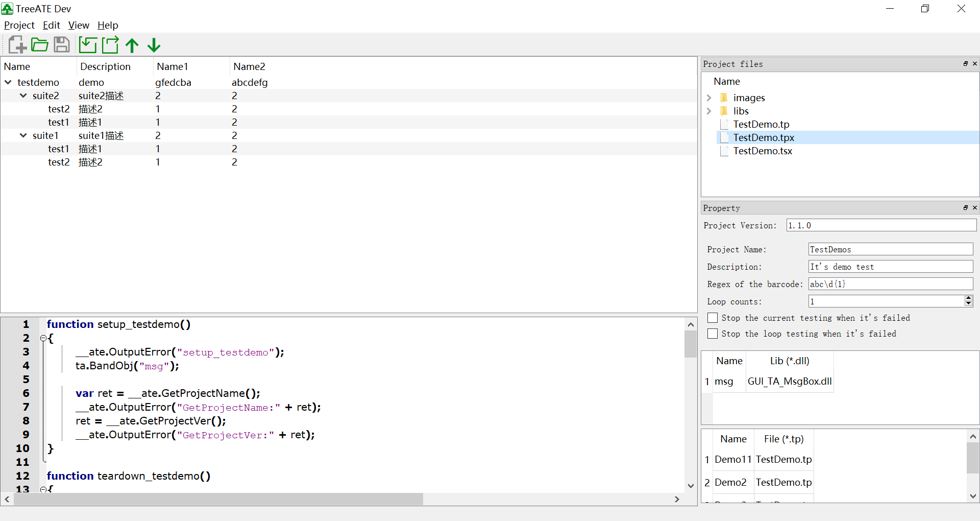Open the Edit menu
The height and width of the screenshot is (521, 980).
[51, 25]
